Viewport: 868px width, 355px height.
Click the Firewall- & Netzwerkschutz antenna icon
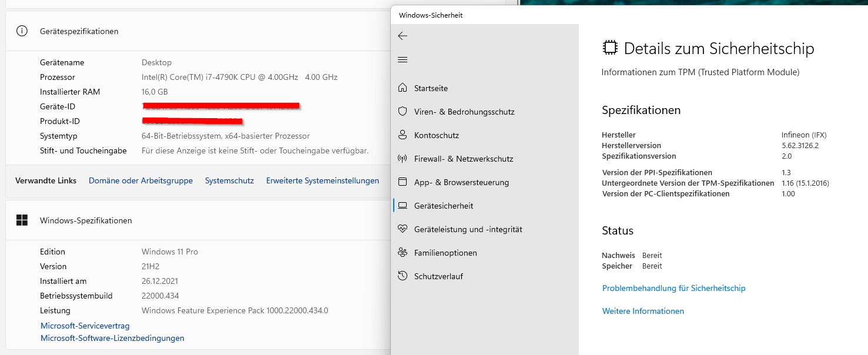[403, 159]
